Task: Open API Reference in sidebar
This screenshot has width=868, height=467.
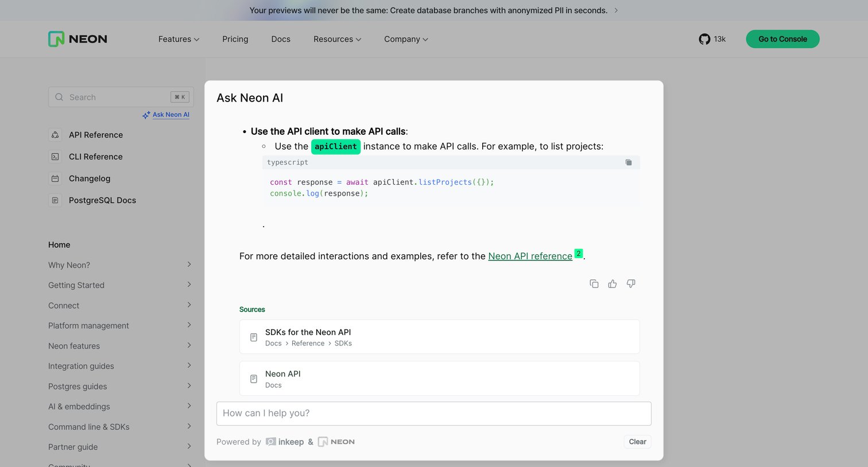Action: coord(96,135)
